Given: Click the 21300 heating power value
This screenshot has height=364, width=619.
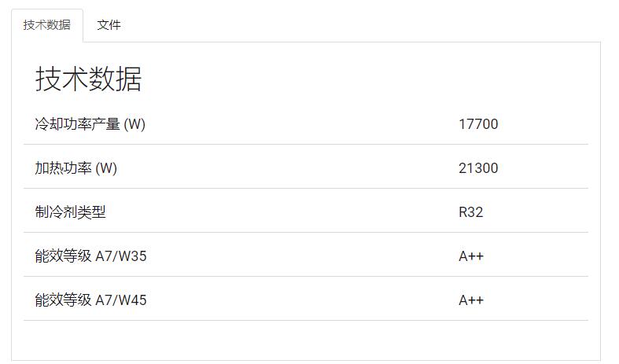Looking at the screenshot, I should click(478, 168).
